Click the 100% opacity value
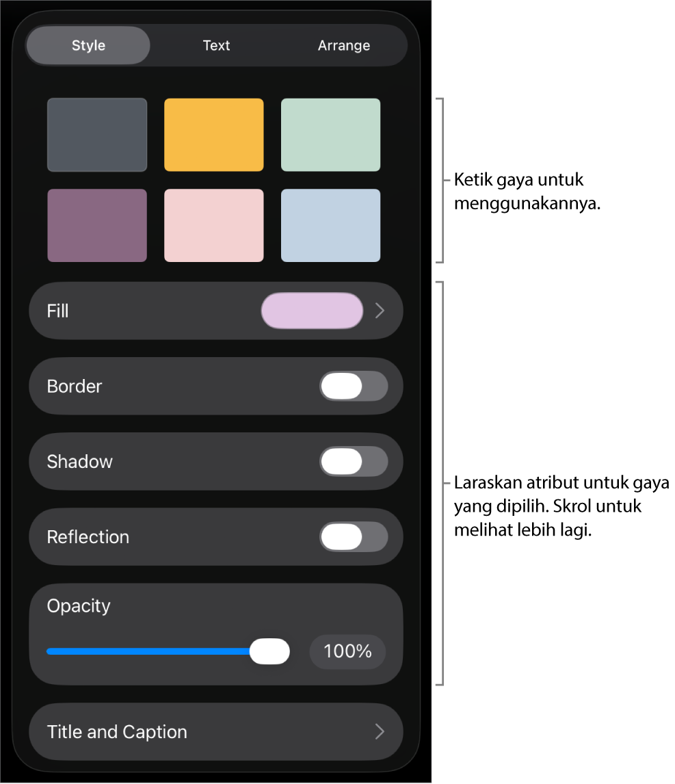The width and height of the screenshot is (675, 784). [x=347, y=651]
